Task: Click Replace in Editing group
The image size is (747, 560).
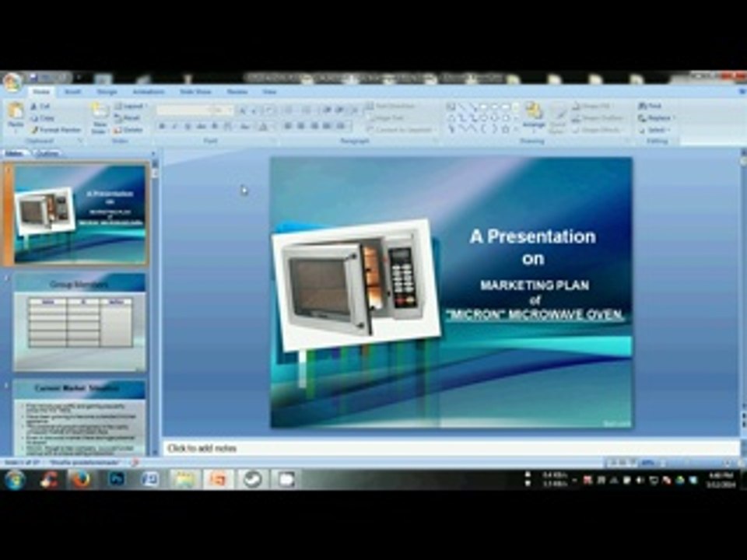Action: (658, 117)
